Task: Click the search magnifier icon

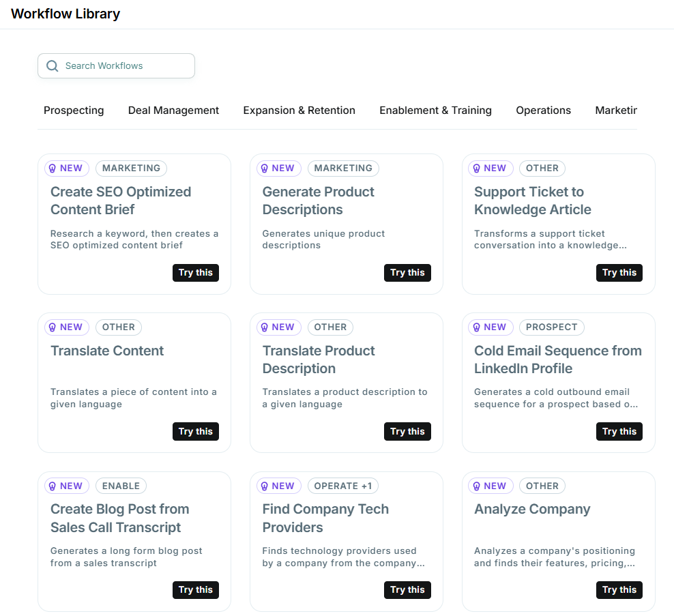Action: [53, 65]
